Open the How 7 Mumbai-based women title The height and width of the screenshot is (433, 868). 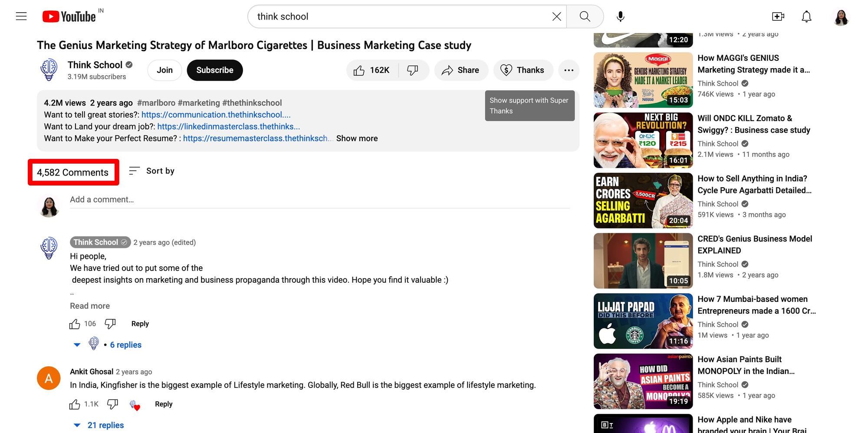[x=756, y=305]
